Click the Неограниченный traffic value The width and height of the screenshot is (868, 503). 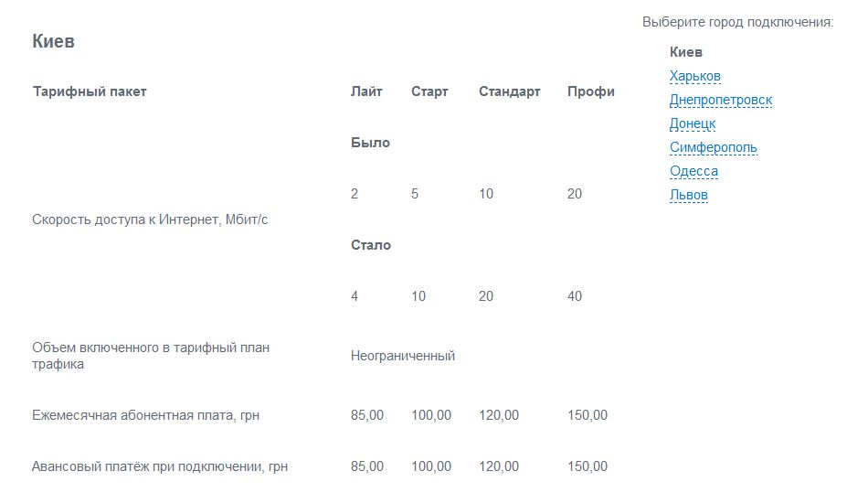(x=402, y=356)
